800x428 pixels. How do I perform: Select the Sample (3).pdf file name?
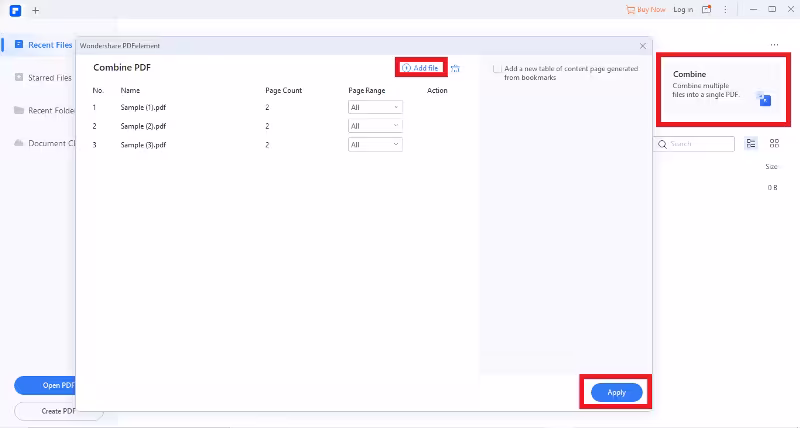coord(143,145)
